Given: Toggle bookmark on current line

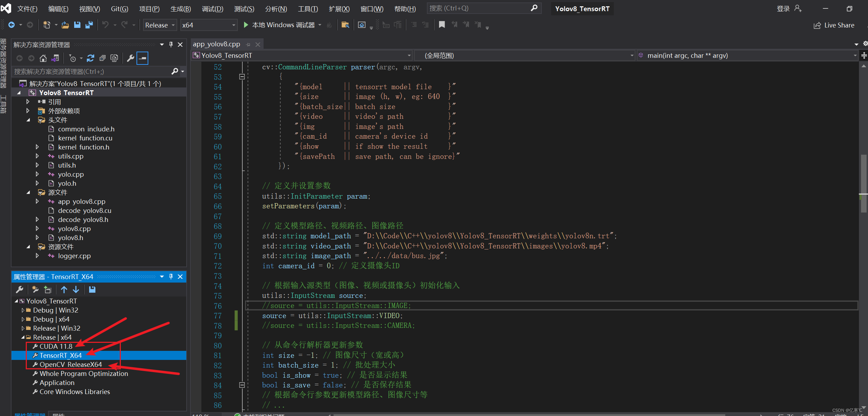Looking at the screenshot, I should coord(442,25).
